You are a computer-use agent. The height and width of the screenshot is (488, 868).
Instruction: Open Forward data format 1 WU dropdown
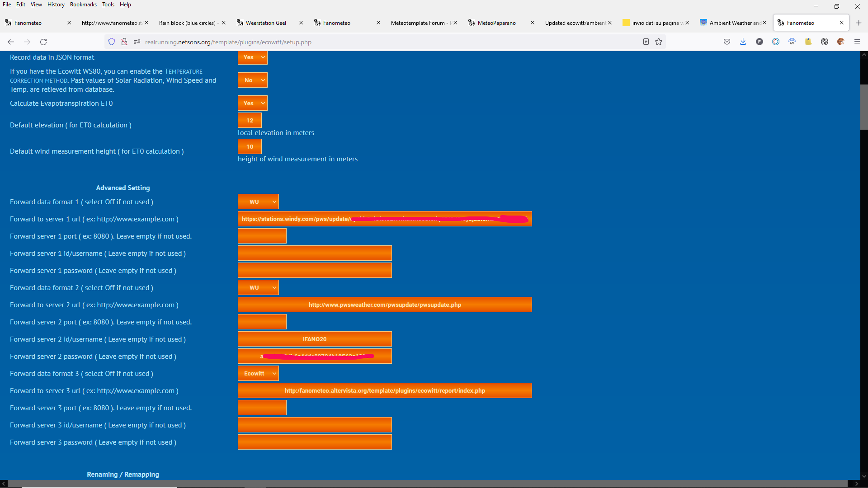[258, 202]
